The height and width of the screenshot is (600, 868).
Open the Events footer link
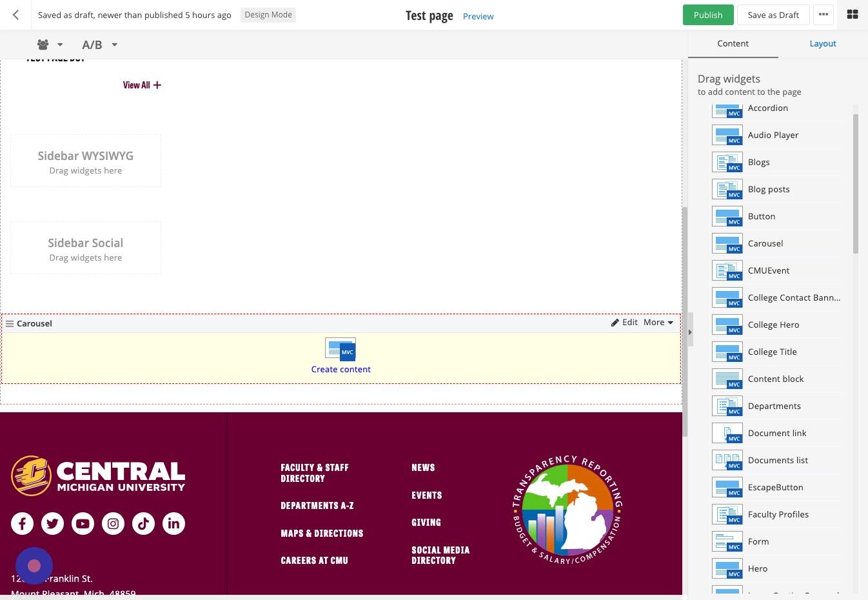pyautogui.click(x=427, y=495)
